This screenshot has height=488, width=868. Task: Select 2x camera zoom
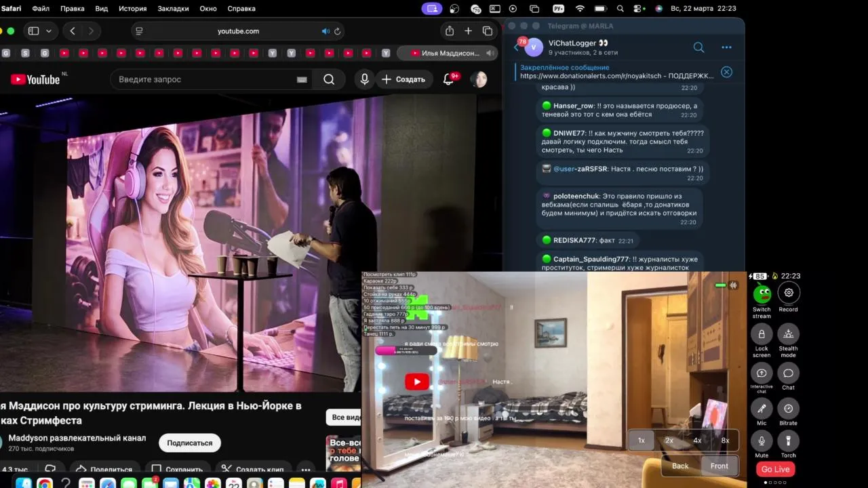(x=669, y=441)
